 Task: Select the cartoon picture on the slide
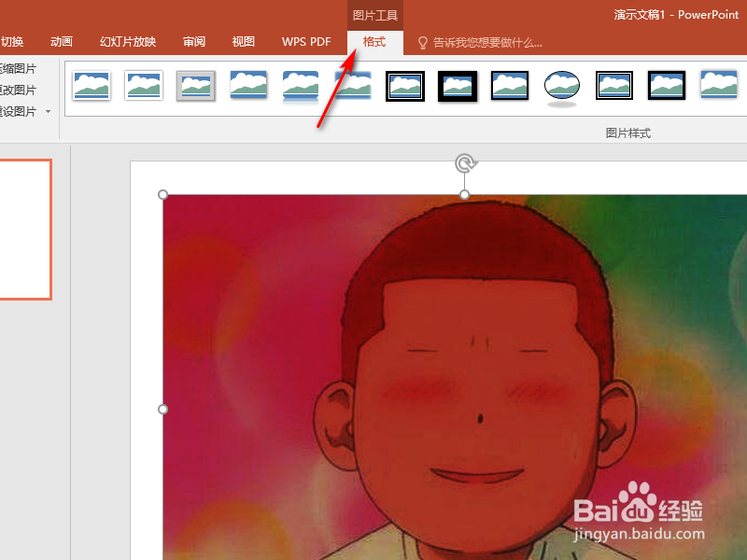click(x=455, y=377)
